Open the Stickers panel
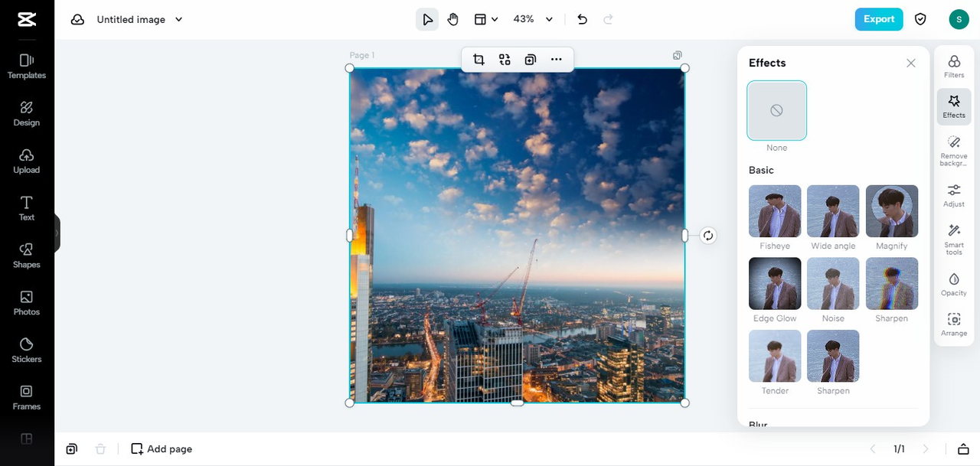The image size is (980, 466). (27, 350)
